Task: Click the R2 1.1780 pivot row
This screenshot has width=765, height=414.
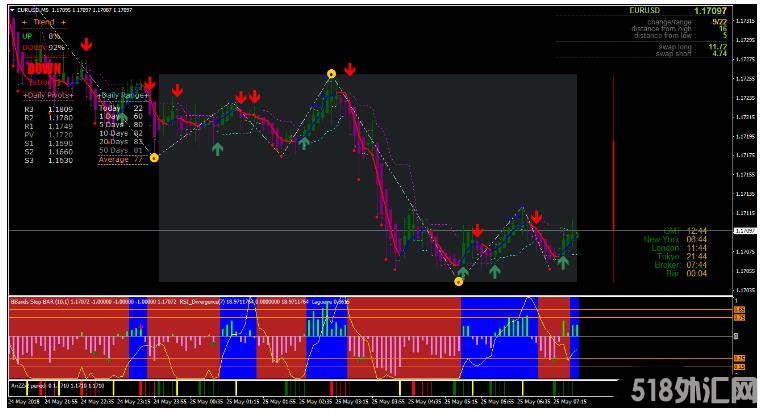Action: pos(48,118)
